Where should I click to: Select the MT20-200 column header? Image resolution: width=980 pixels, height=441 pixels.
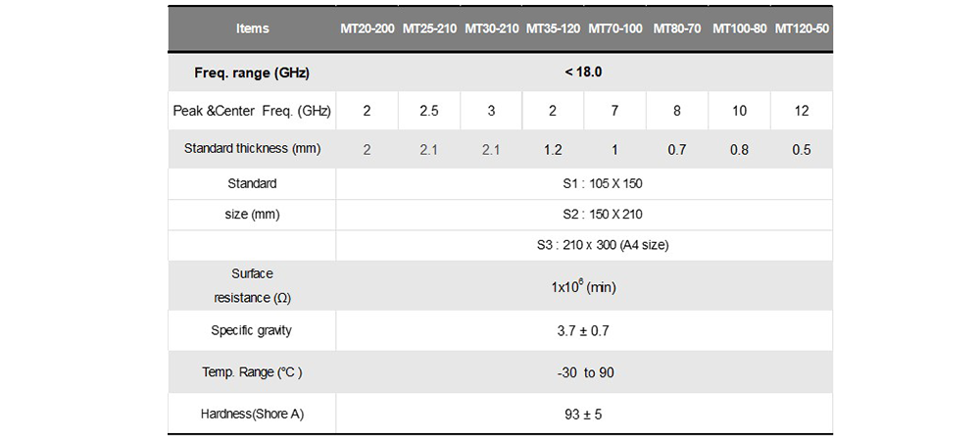(367, 28)
